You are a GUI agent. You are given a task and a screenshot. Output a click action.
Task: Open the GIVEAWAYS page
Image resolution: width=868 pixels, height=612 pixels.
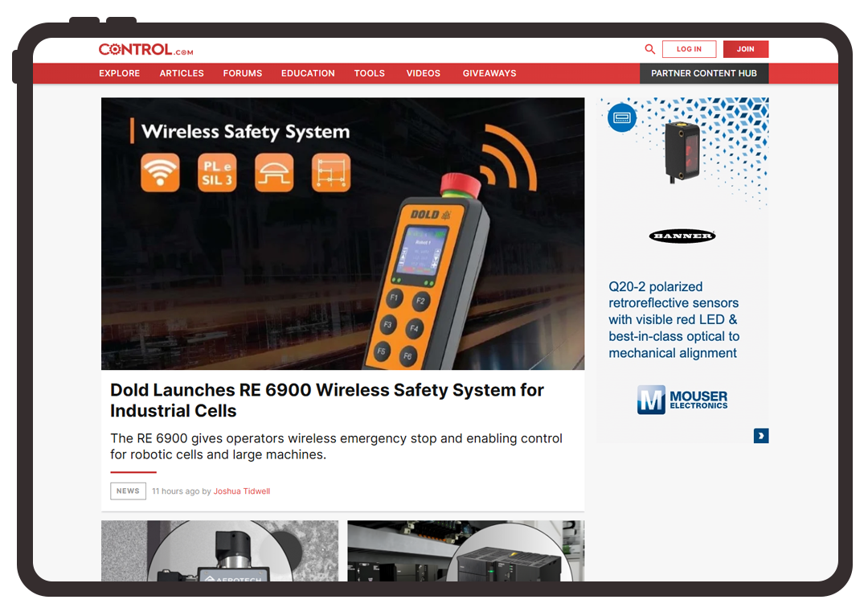[489, 73]
